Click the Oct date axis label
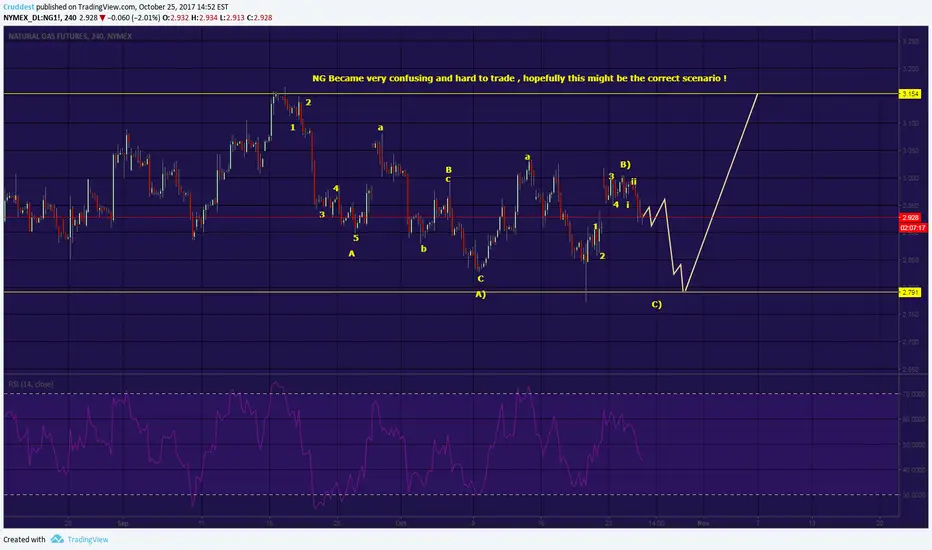This screenshot has width=932, height=550. tap(401, 523)
